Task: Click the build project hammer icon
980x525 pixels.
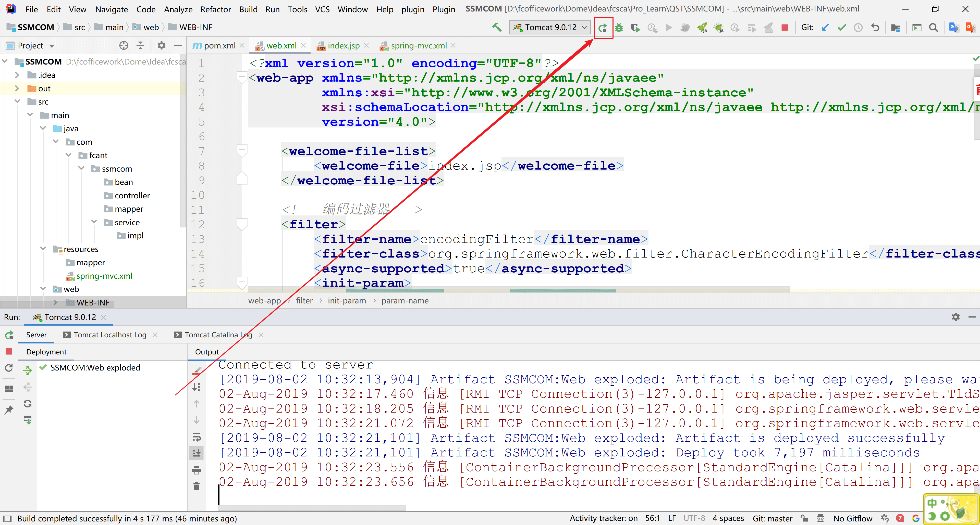Action: (496, 27)
